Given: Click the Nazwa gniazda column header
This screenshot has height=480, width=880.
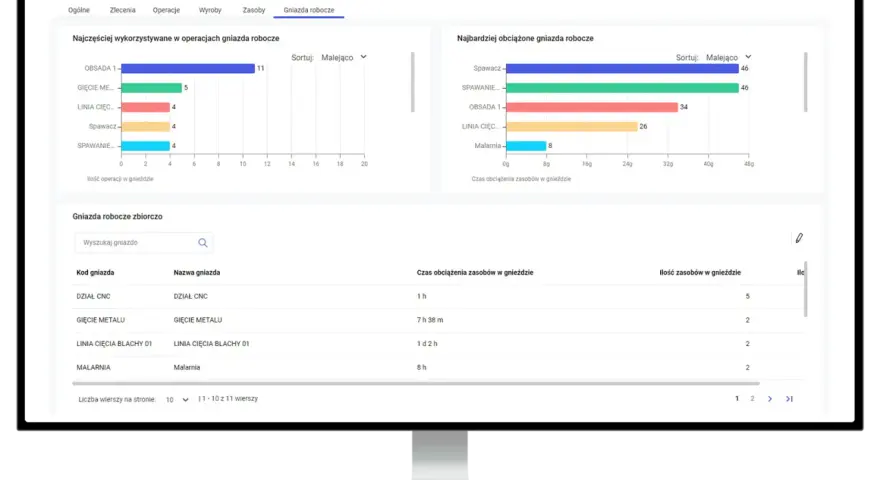Looking at the screenshot, I should pos(196,273).
